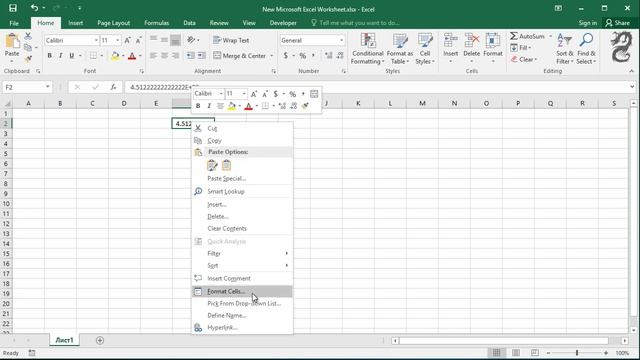Expand the Sort submenu arrow

tap(287, 265)
